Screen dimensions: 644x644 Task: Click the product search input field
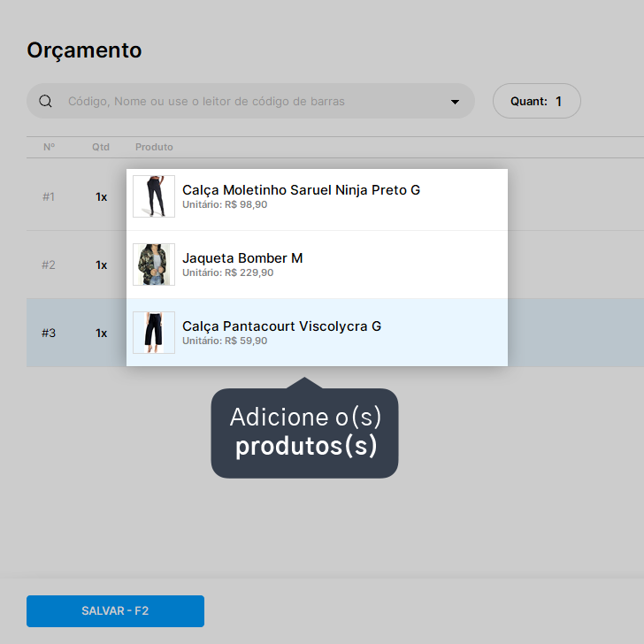point(250,101)
